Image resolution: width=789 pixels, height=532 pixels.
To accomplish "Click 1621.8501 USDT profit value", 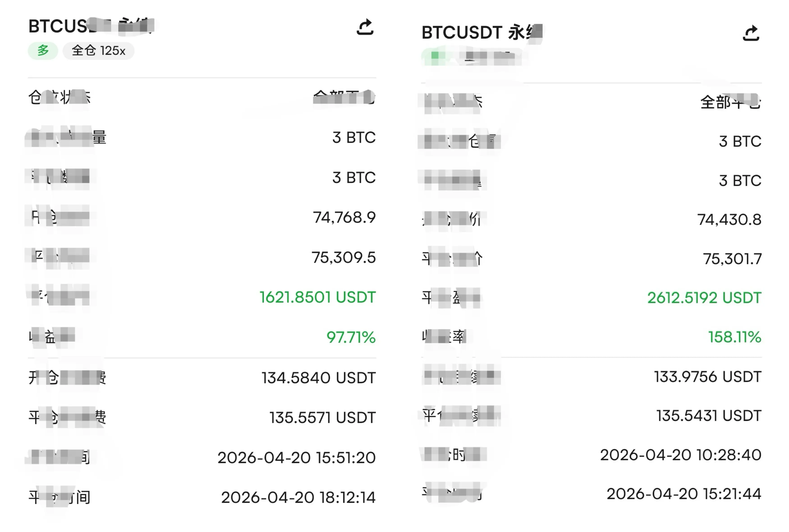I will click(318, 297).
